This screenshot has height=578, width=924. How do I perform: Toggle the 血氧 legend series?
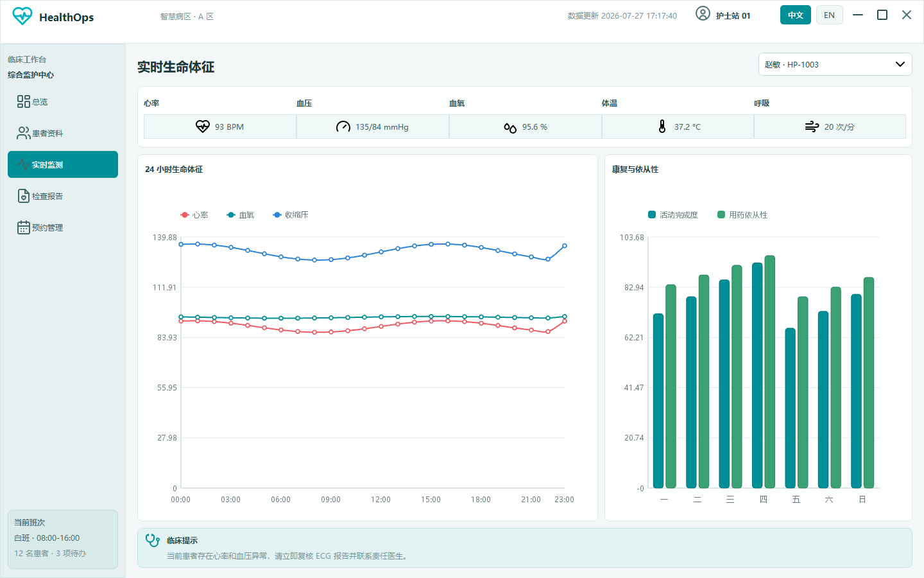click(x=241, y=215)
